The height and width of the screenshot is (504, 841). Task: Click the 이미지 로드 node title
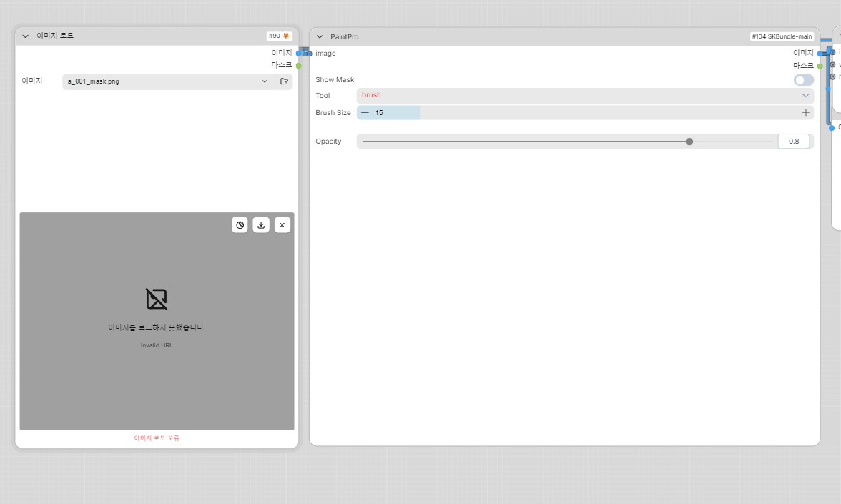pyautogui.click(x=55, y=36)
